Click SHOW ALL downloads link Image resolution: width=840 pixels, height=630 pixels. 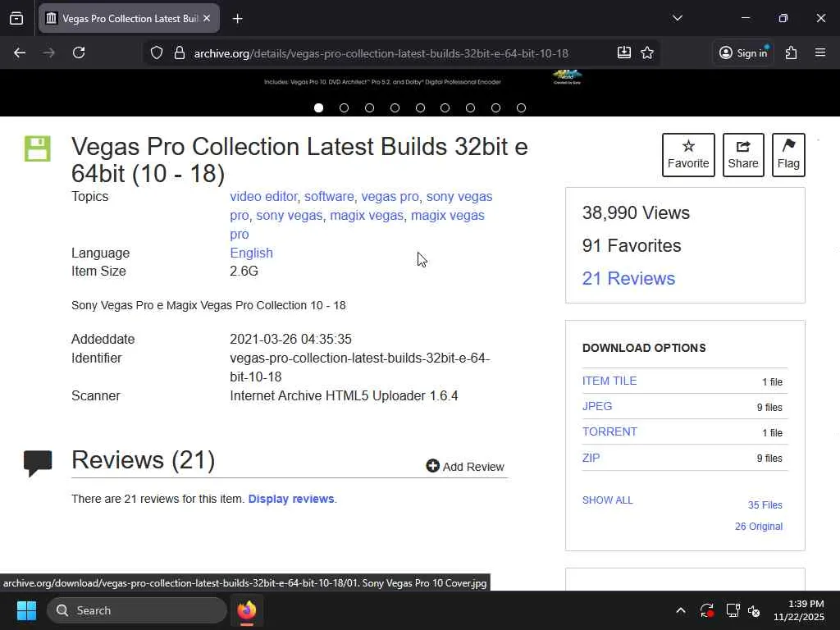click(608, 500)
